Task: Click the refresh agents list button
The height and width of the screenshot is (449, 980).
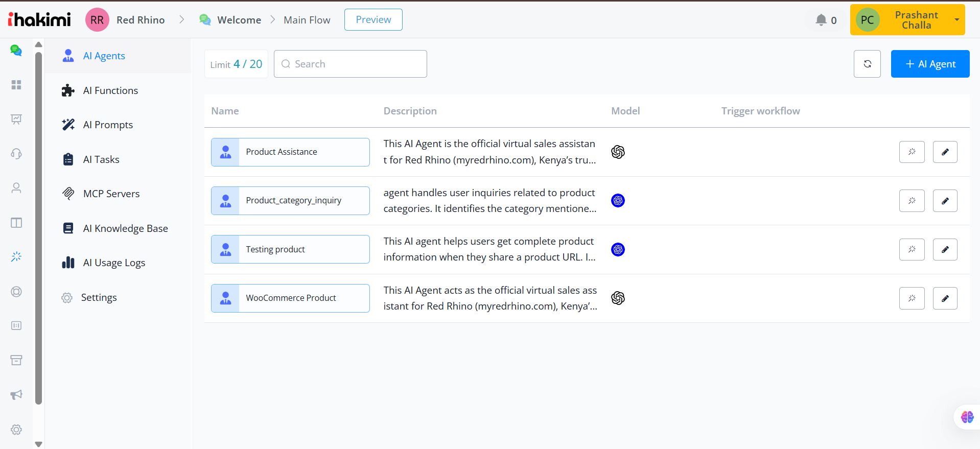Action: point(867,64)
